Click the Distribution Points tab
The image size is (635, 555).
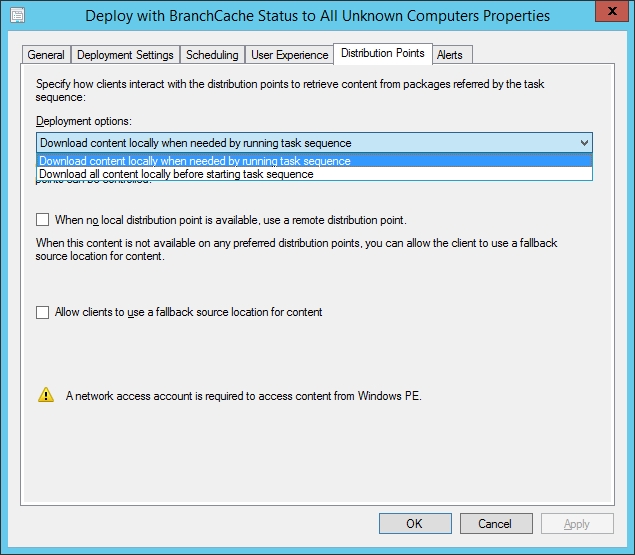click(x=384, y=53)
